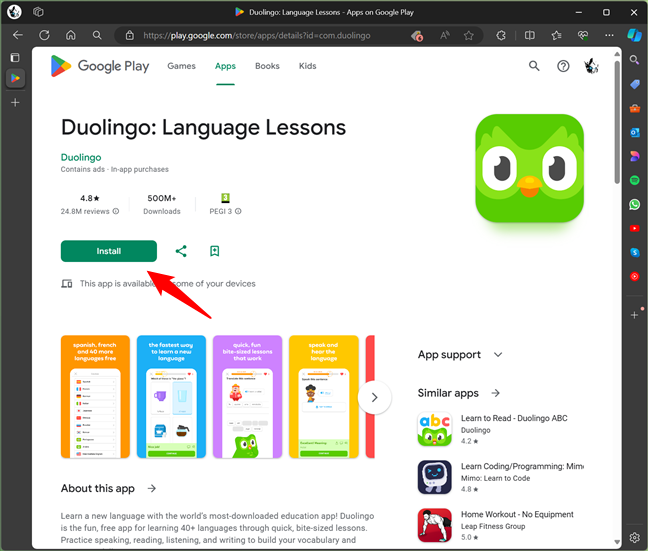Open the Google account avatar
Viewport: 648px width, 551px height.
(x=591, y=66)
